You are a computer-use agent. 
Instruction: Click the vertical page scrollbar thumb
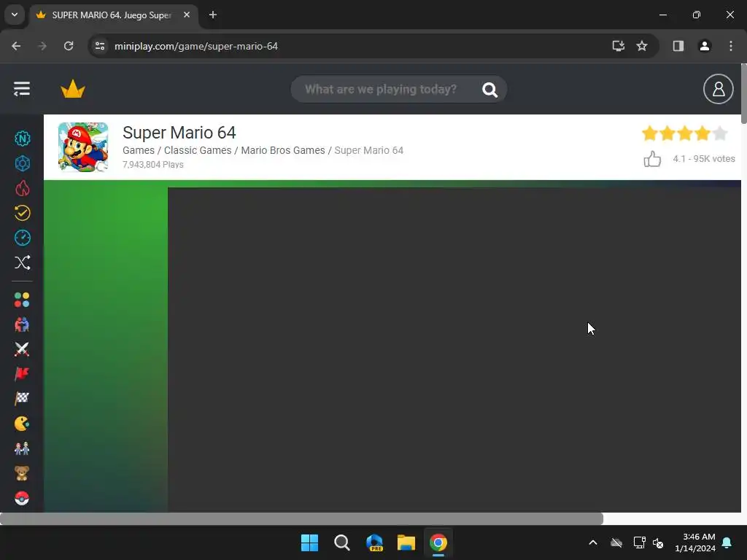pyautogui.click(x=743, y=94)
